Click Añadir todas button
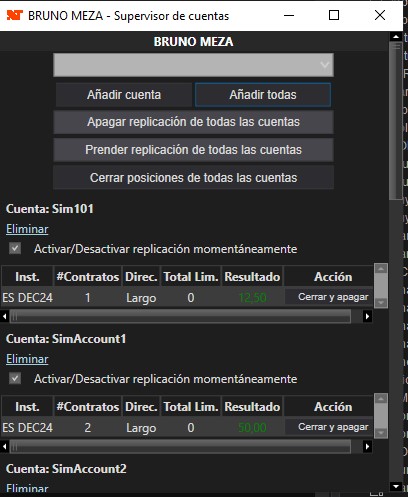408x497 pixels. (x=263, y=95)
